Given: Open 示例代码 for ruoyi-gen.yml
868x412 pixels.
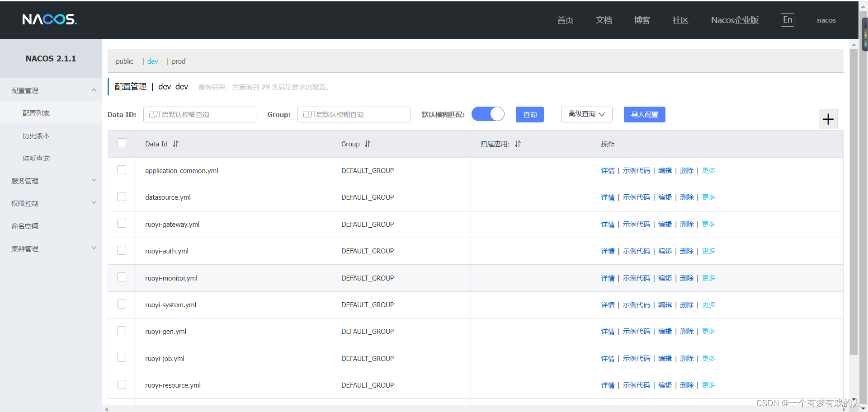Looking at the screenshot, I should click(x=636, y=331).
